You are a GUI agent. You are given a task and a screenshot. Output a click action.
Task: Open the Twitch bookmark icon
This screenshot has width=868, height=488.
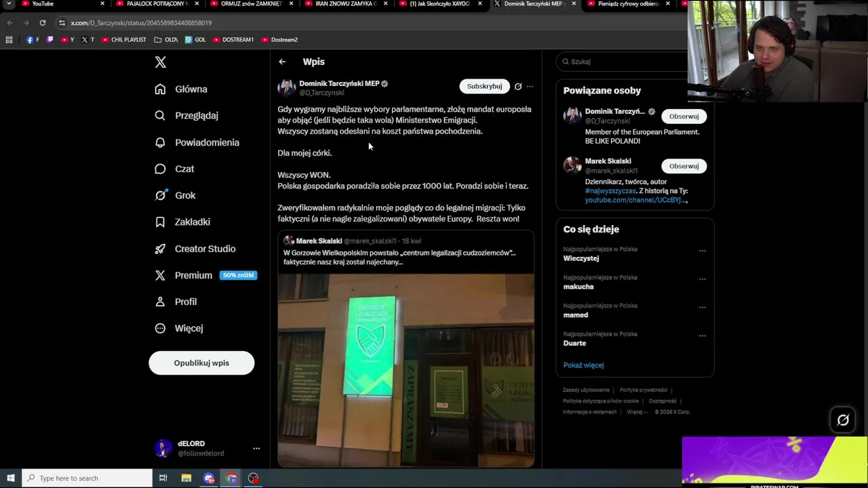[50, 40]
